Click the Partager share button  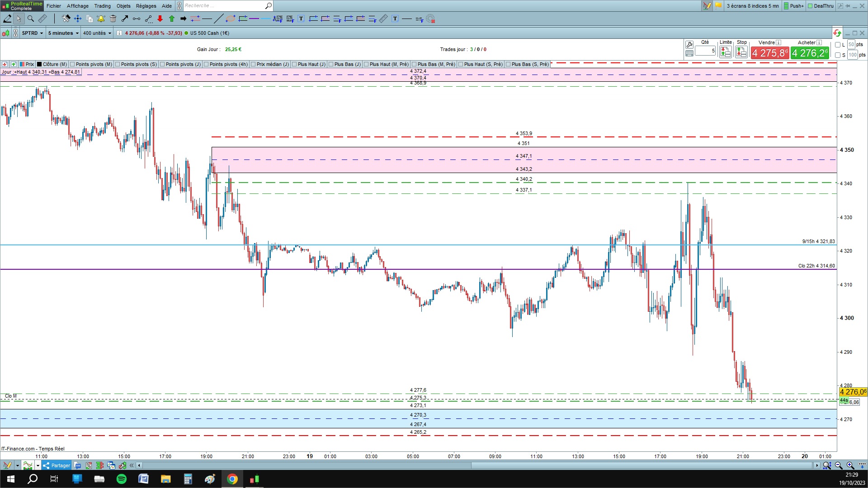click(57, 465)
